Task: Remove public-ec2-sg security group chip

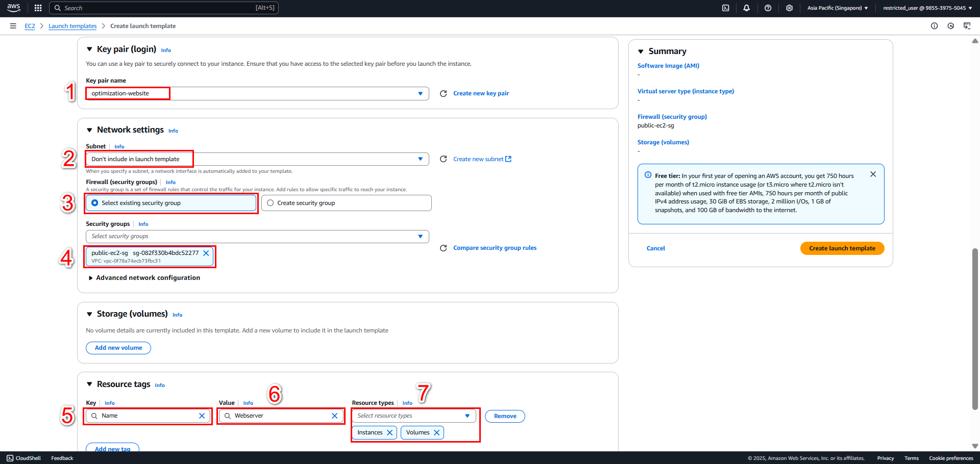Action: 206,253
